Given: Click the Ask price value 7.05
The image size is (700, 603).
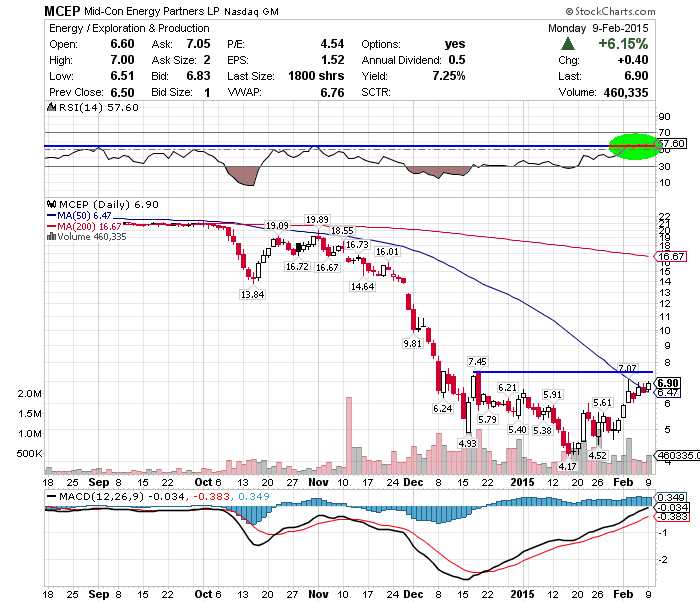Looking at the screenshot, I should 198,44.
